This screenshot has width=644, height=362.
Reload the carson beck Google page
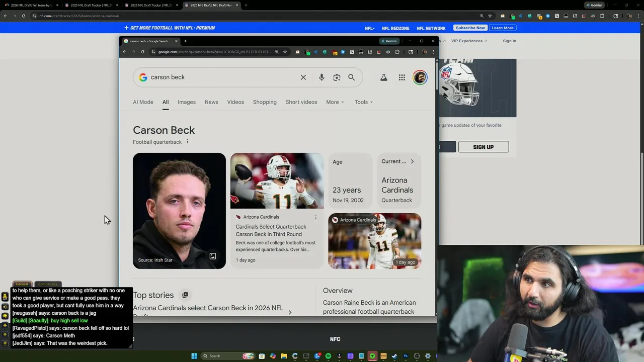[x=143, y=52]
